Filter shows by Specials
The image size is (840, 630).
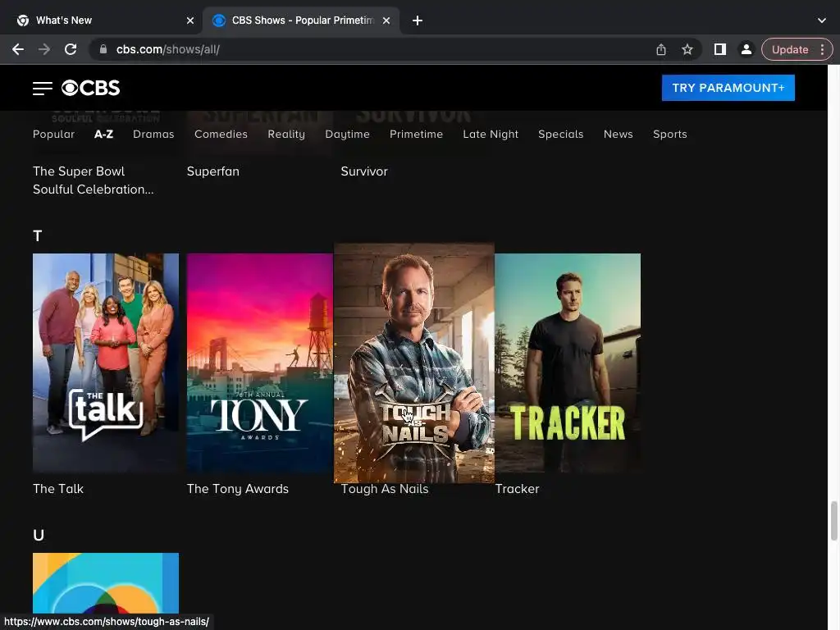[560, 135]
